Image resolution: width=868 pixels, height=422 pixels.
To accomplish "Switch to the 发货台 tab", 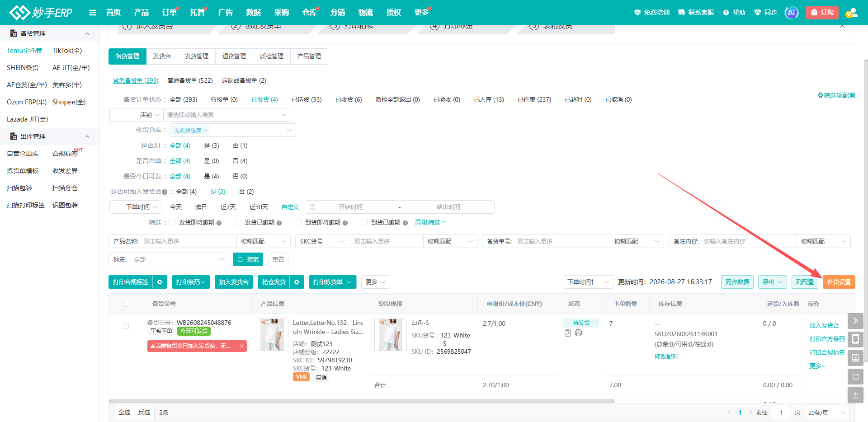I will 162,56.
